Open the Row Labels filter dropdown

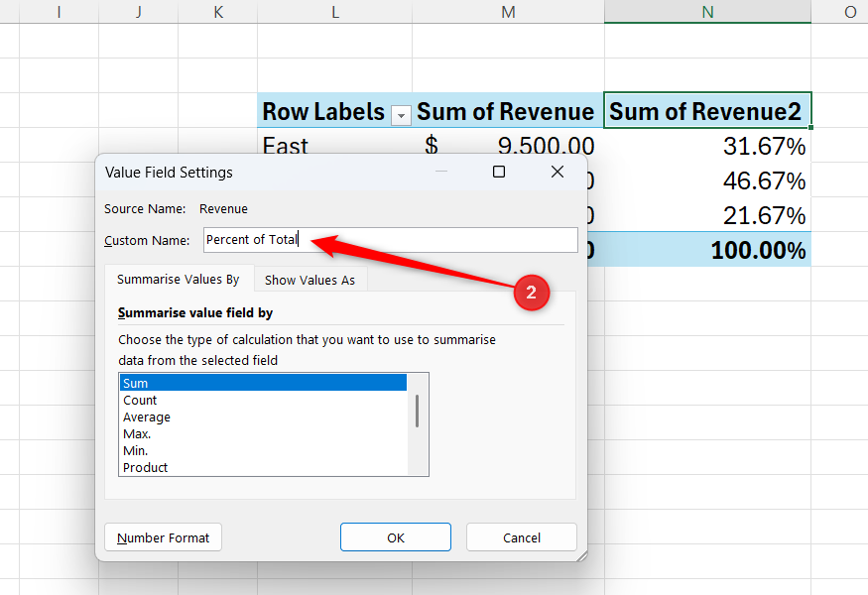401,115
